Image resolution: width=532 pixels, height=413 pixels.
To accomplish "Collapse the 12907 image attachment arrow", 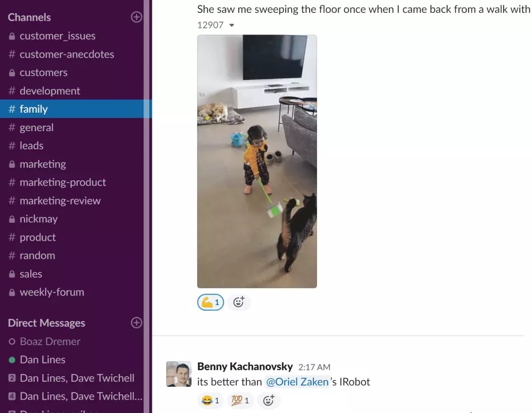I will point(232,25).
